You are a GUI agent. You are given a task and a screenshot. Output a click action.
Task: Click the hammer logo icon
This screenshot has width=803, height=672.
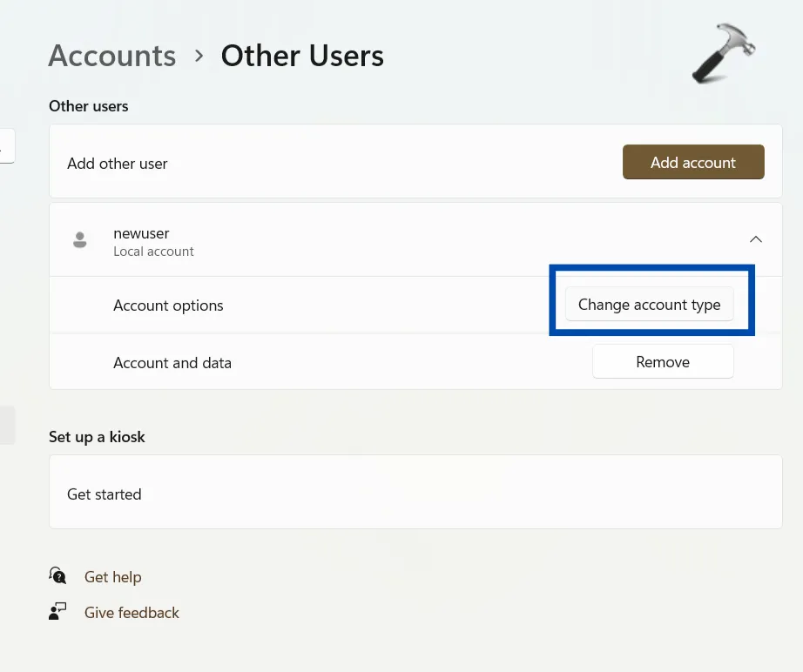point(724,52)
